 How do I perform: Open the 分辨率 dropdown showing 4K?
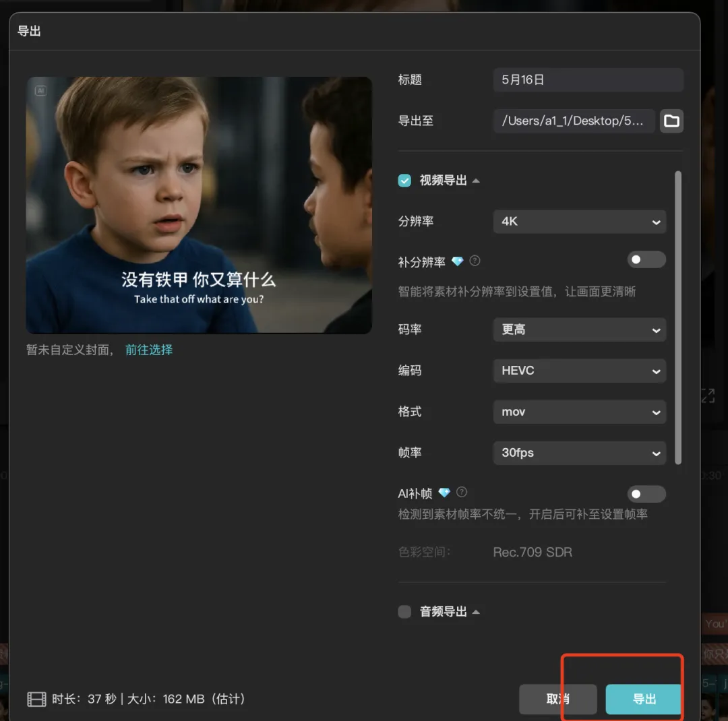580,222
